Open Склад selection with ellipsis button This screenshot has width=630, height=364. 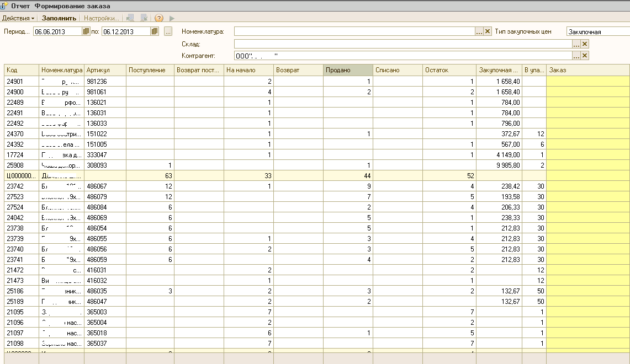click(576, 44)
